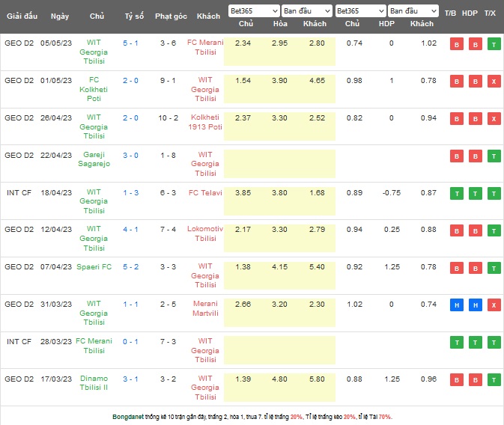Image resolution: width=504 pixels, height=425 pixels.
Task: Click the Tỷ số column header
Action: coord(135,16)
